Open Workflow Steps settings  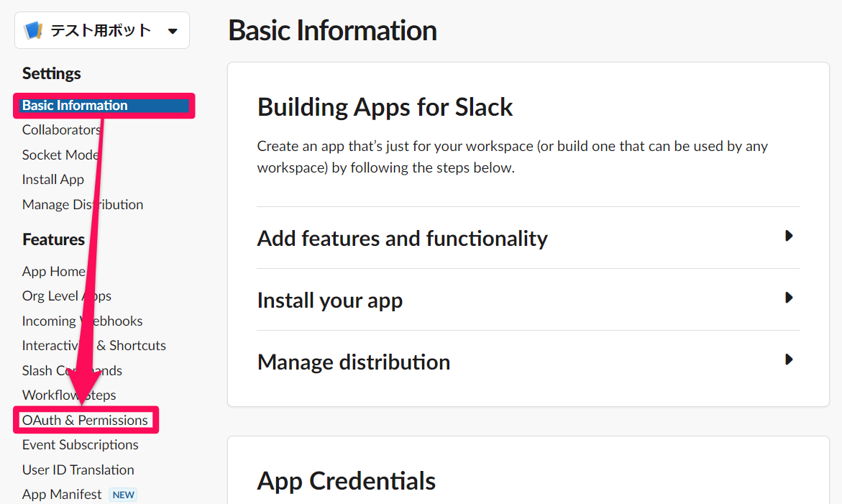click(69, 395)
